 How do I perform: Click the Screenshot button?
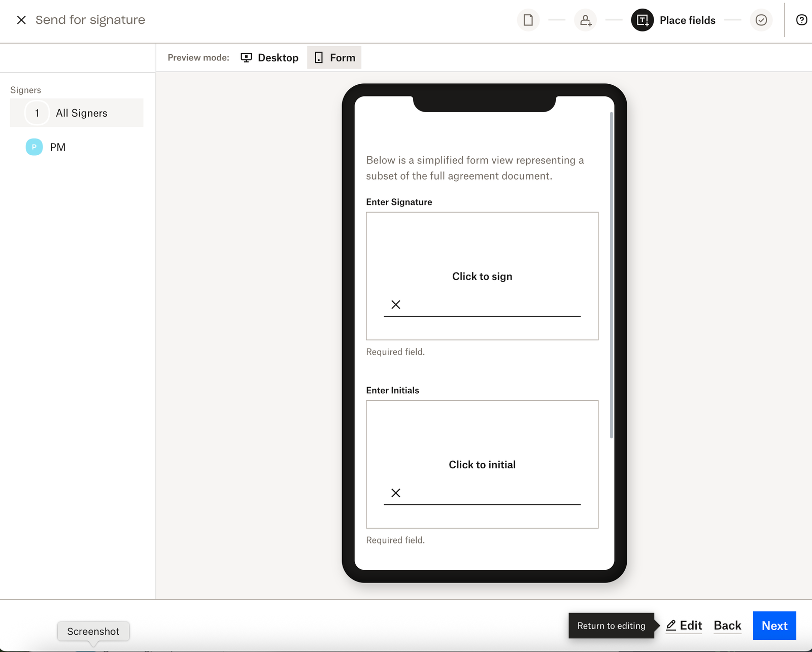pyautogui.click(x=93, y=631)
